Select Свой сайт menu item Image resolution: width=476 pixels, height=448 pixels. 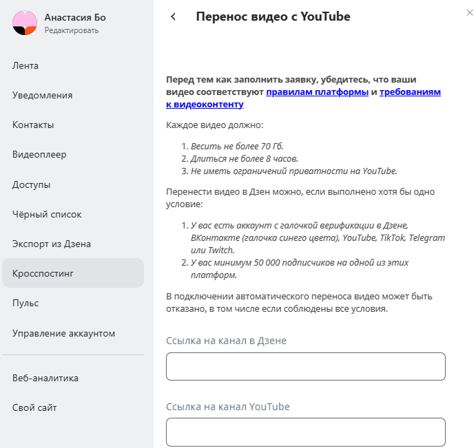tap(34, 407)
